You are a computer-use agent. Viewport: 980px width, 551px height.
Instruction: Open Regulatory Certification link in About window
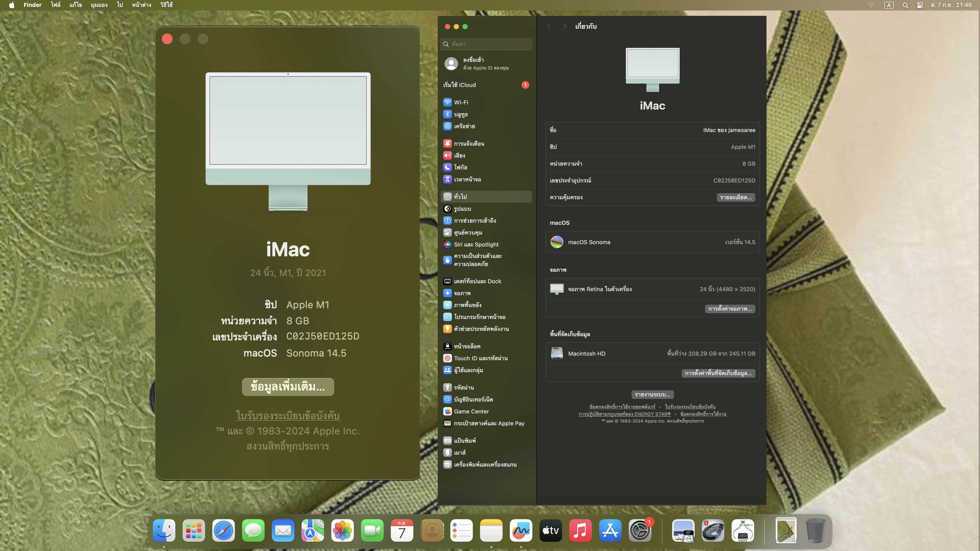tap(288, 415)
